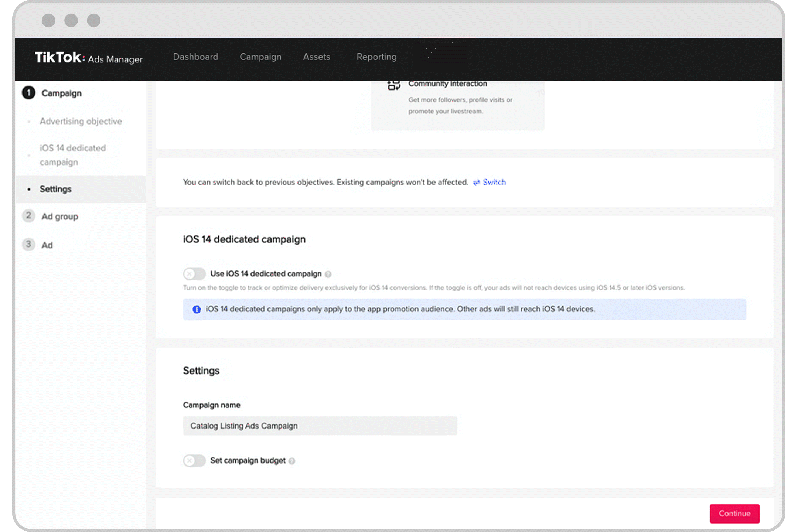Go to the Assets menu
798x532 pixels.
click(x=316, y=57)
